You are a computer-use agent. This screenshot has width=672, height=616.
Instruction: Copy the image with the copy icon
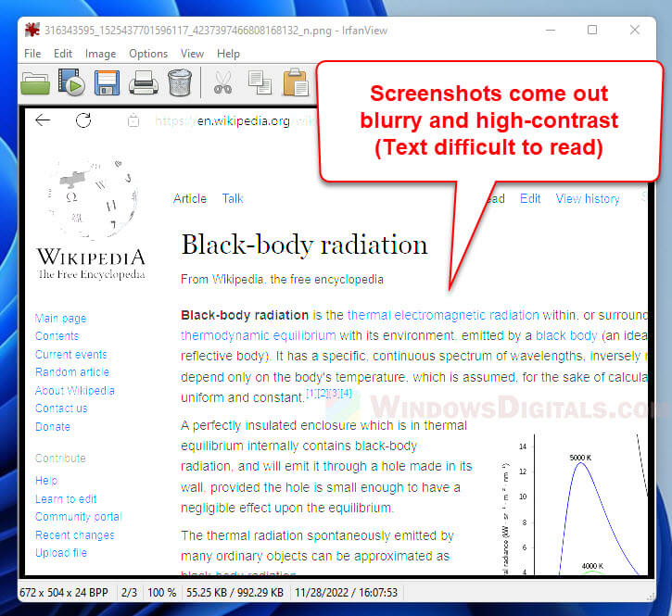click(260, 82)
